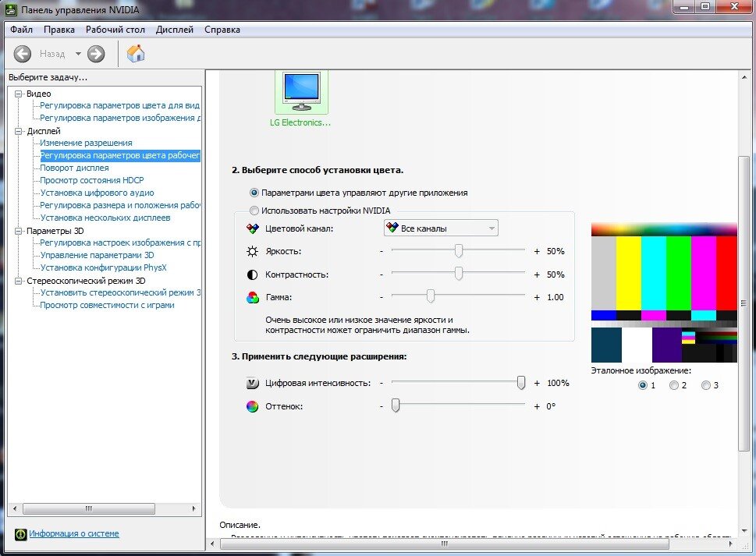The image size is (756, 556).
Task: Click the plus sign next to Яркость 50%
Action: click(537, 252)
